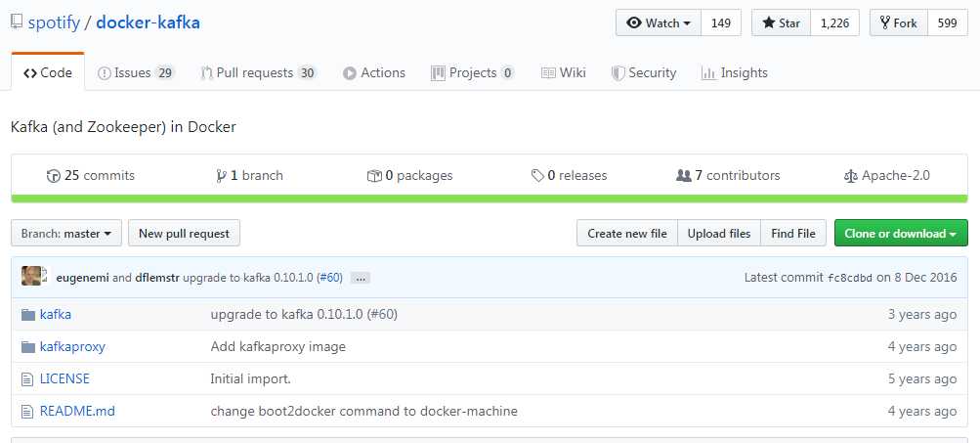Open 'change boot2docker command to docker-machine' commit
Viewport: 980px width, 443px height.
(363, 412)
